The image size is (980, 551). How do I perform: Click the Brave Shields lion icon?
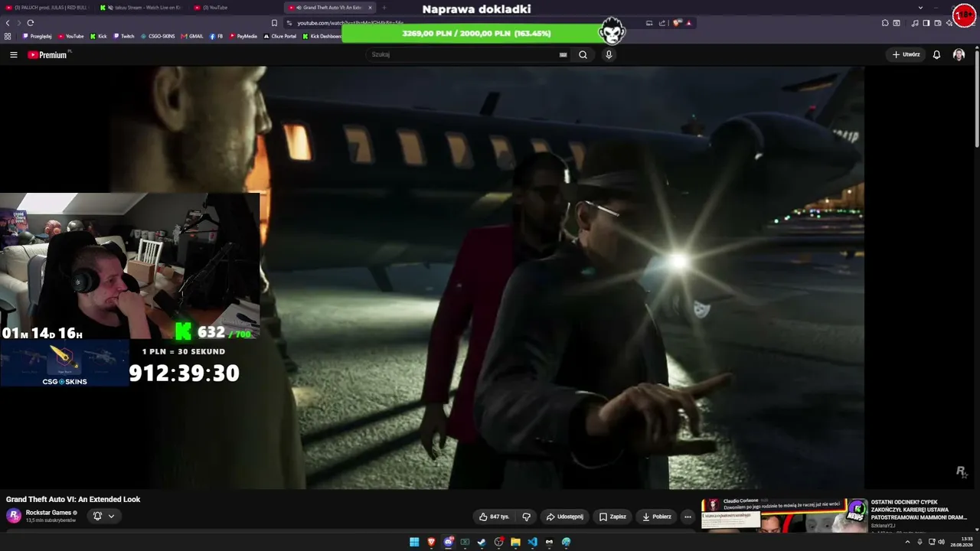click(677, 23)
